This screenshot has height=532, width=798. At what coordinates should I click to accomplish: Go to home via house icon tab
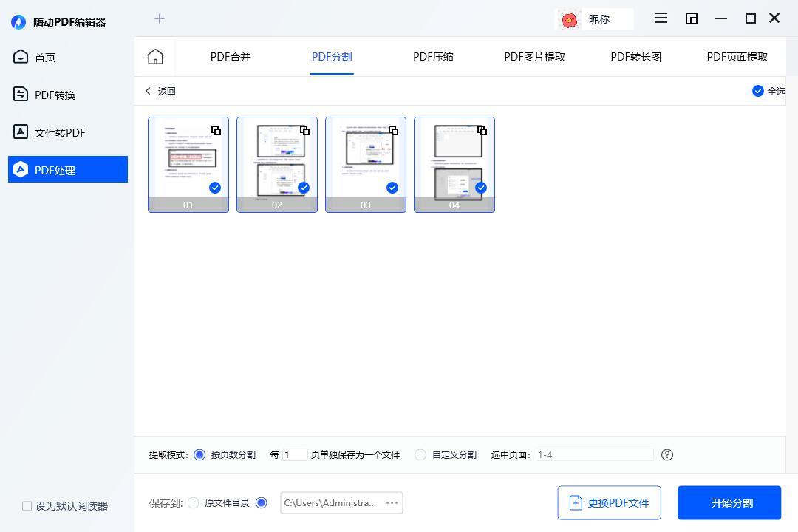pos(155,56)
